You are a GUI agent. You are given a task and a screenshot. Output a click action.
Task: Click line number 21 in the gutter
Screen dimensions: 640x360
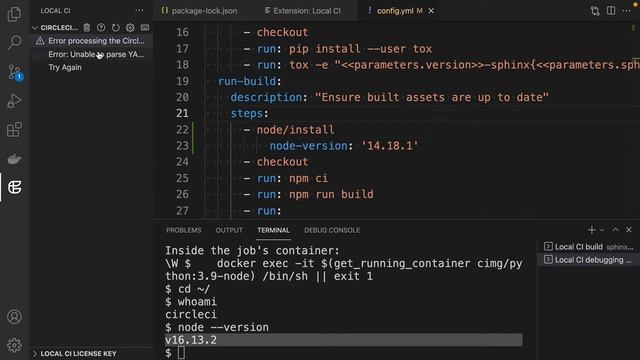coord(182,113)
